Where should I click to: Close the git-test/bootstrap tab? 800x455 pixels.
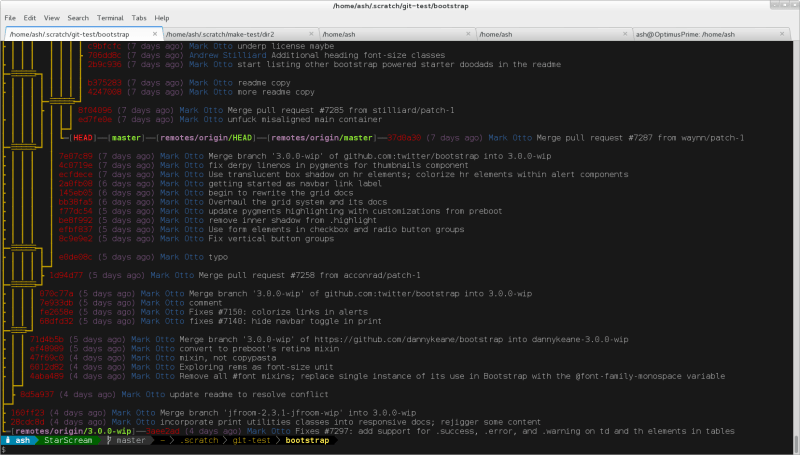click(x=155, y=34)
